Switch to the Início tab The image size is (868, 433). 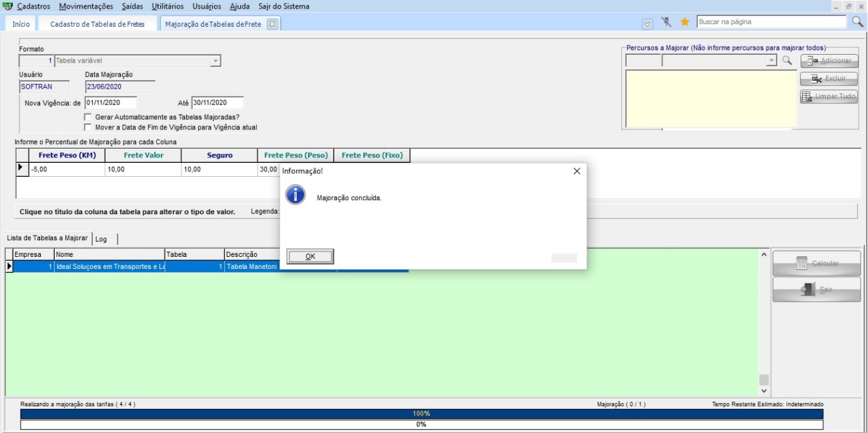[21, 23]
